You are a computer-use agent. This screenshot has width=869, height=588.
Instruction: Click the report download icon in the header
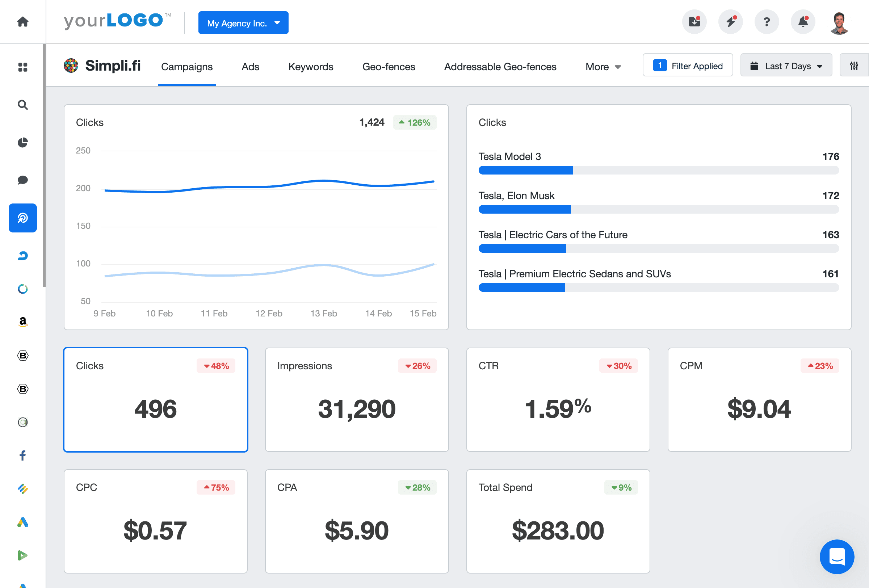coord(694,22)
